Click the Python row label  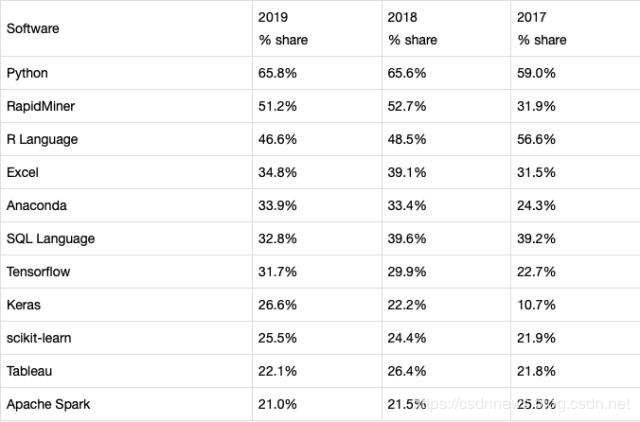tap(27, 73)
